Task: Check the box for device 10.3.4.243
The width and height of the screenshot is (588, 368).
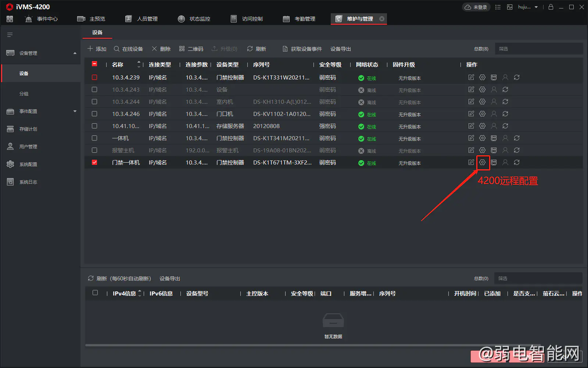Action: pos(94,89)
